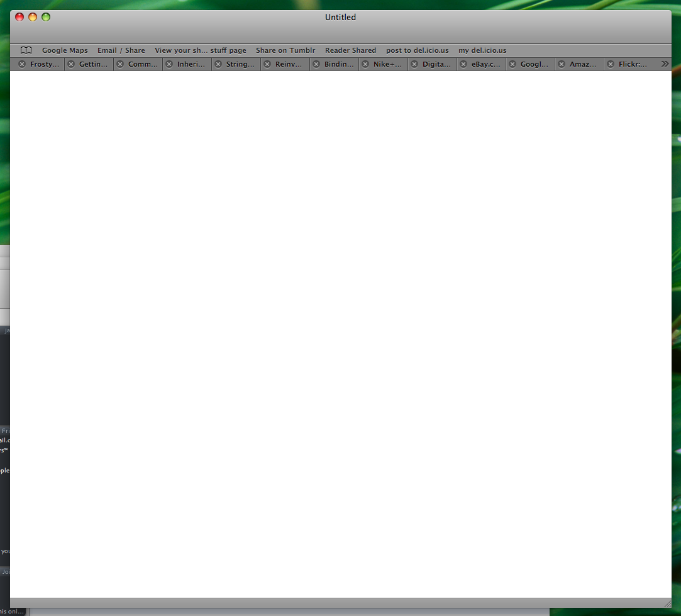681x616 pixels.
Task: Switch to the Inheri... tab
Action: pos(192,64)
